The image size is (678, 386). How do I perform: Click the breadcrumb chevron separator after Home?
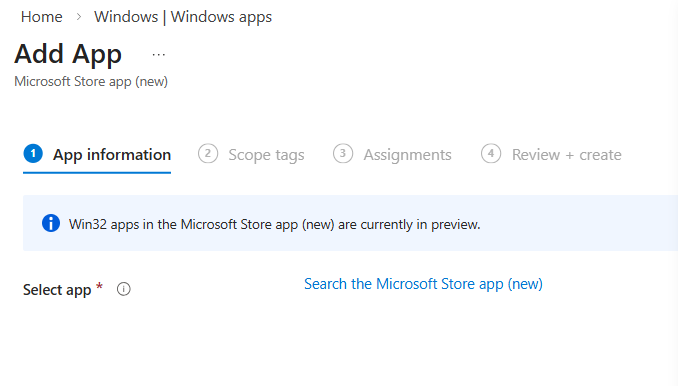79,17
